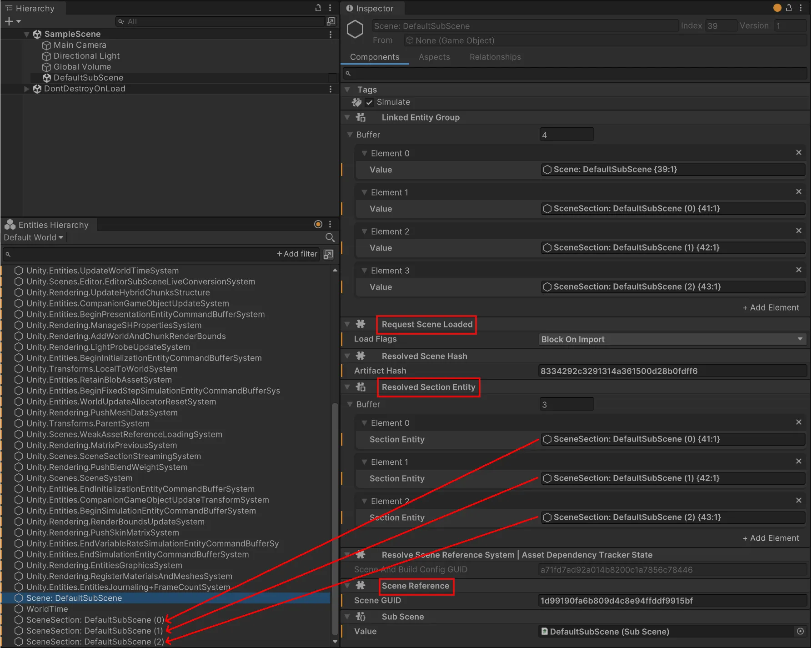Remove Element 0 from Linked Entity Group buffer

point(799,153)
